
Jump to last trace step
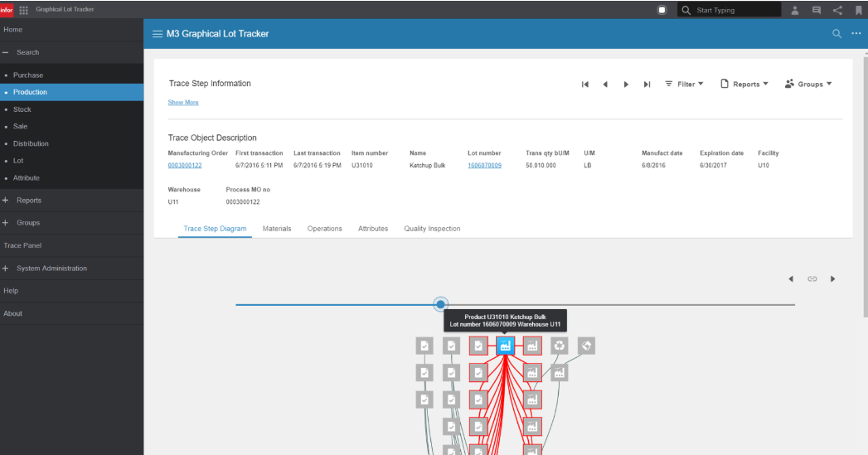click(647, 85)
